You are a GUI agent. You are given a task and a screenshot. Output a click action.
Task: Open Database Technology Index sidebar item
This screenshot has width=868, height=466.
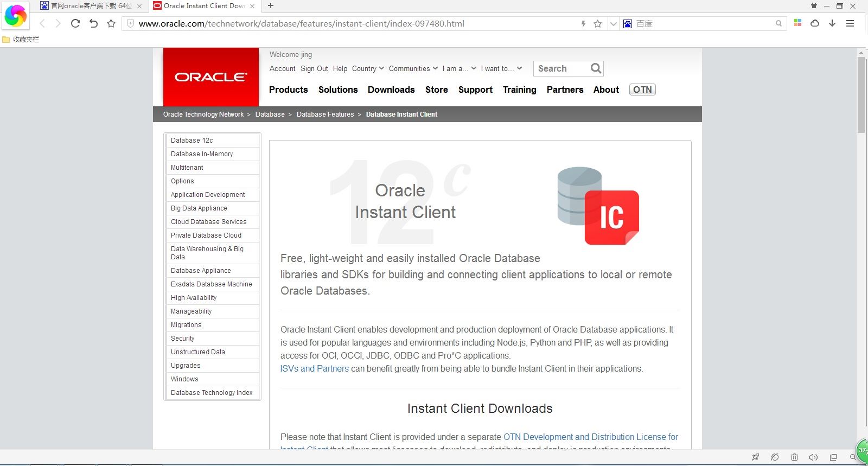pos(212,393)
